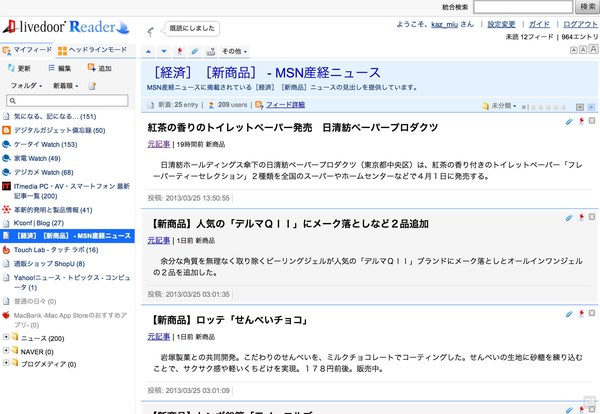Expand the ニュース folder

7,339
